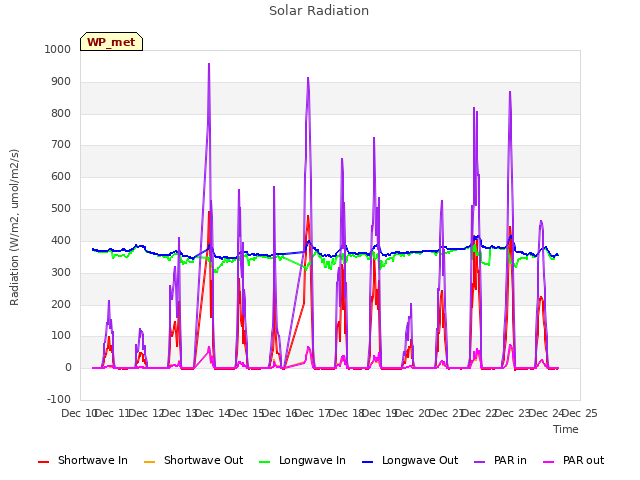Toggle the Longwave Out legend entry

[x=410, y=460]
